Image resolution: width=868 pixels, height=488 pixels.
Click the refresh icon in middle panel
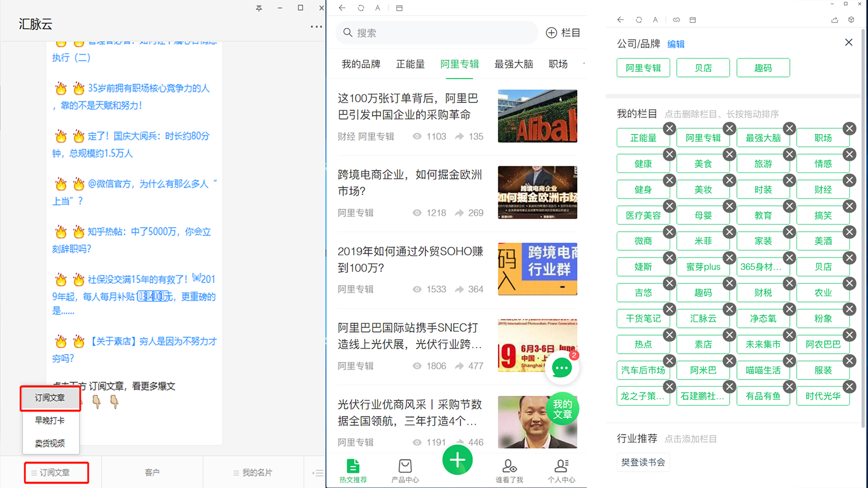[x=361, y=8]
